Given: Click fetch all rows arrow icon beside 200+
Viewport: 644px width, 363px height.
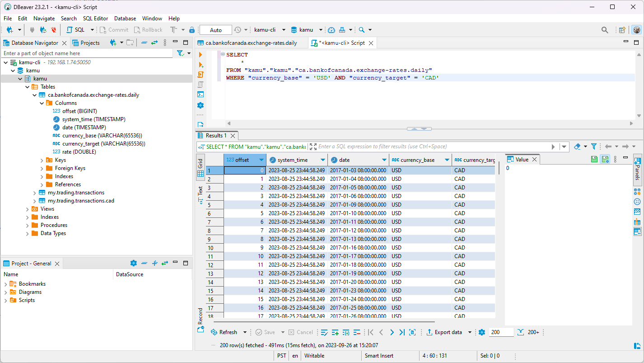Looking at the screenshot, I should point(520,332).
